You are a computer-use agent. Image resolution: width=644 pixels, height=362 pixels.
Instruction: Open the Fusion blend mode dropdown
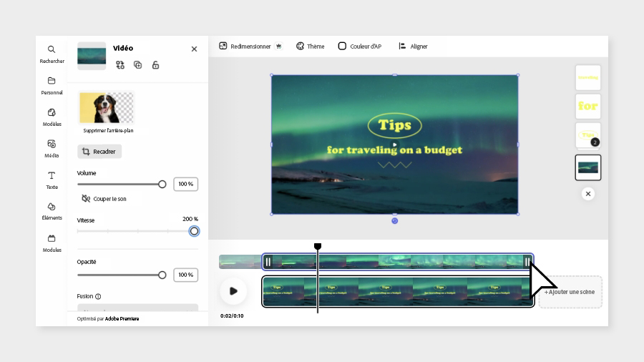[x=137, y=308]
